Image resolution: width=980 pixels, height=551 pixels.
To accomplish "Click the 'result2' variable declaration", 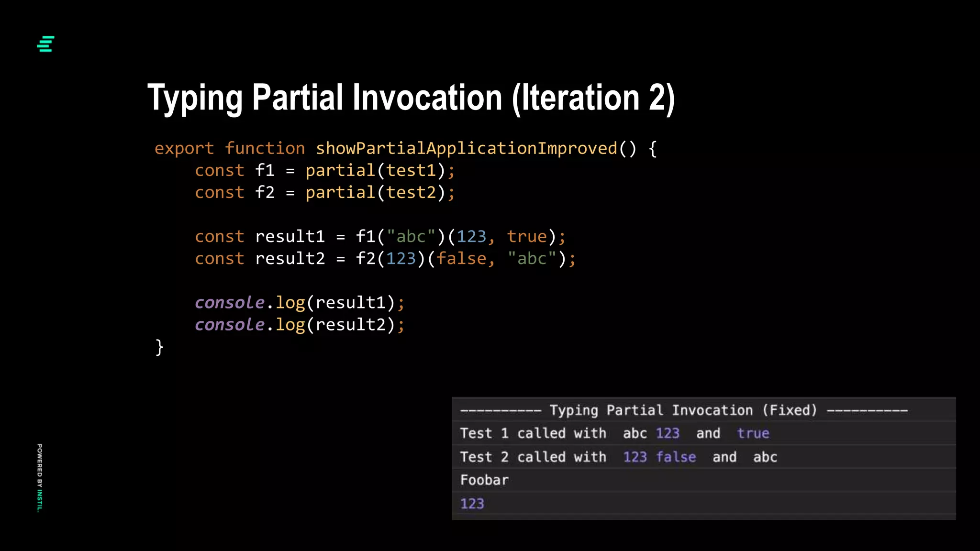I will click(290, 258).
